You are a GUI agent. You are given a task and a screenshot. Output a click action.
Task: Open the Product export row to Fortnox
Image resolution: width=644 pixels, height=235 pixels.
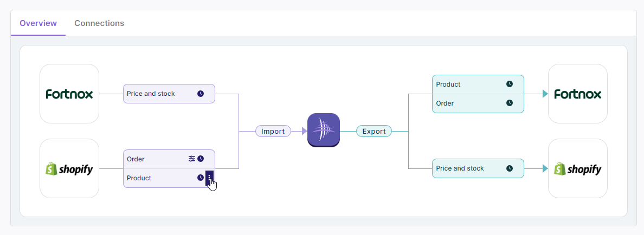click(466, 84)
